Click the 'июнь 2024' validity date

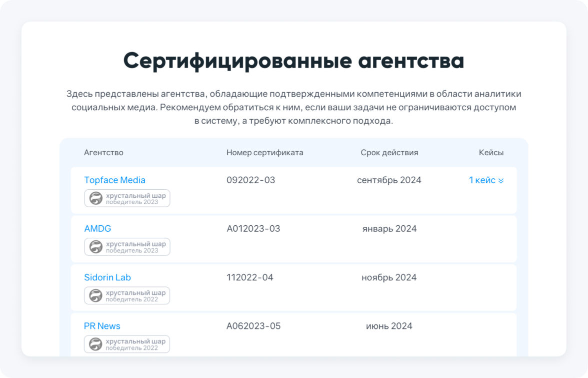tap(389, 326)
